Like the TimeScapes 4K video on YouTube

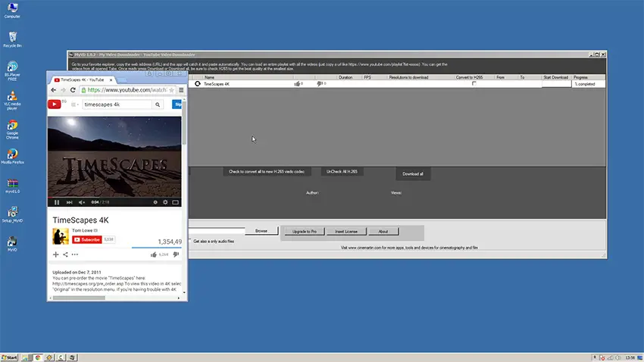click(x=154, y=254)
